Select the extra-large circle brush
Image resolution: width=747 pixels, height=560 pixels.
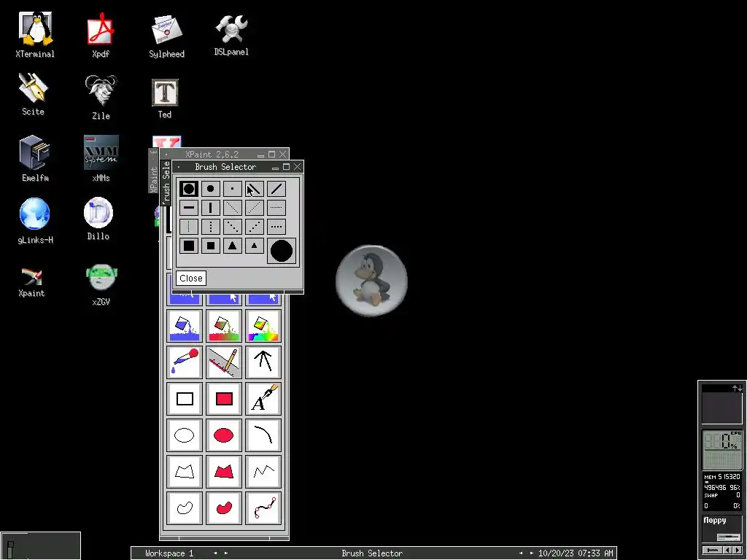[282, 251]
